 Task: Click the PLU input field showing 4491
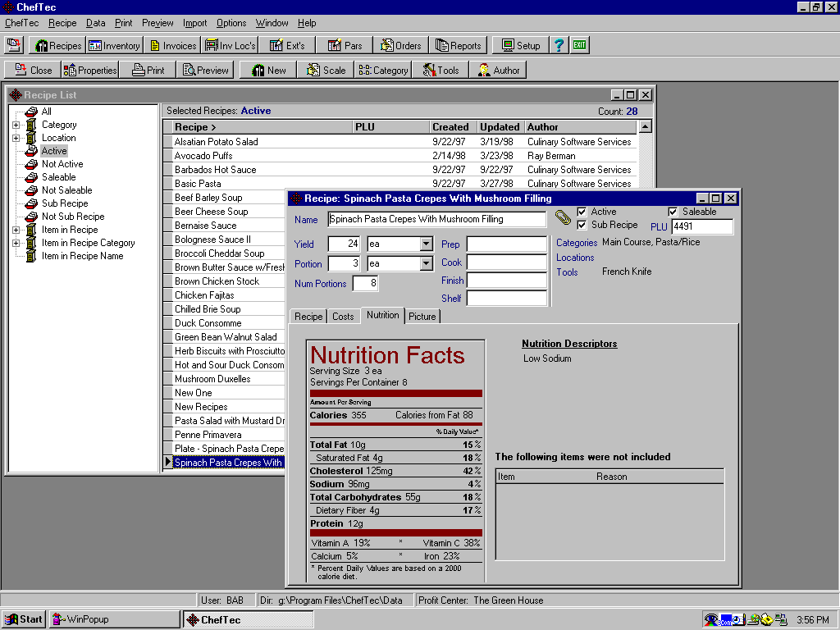pos(701,226)
